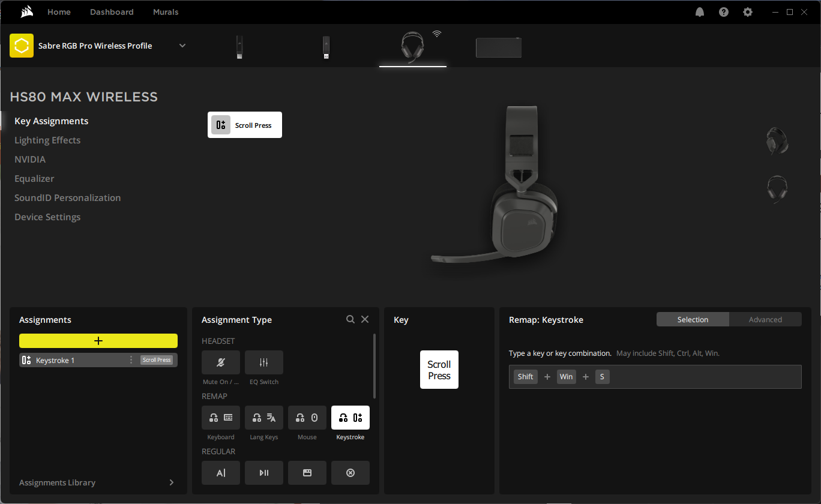Click the Assignment Type panel scrollbar
The width and height of the screenshot is (821, 504).
374,366
